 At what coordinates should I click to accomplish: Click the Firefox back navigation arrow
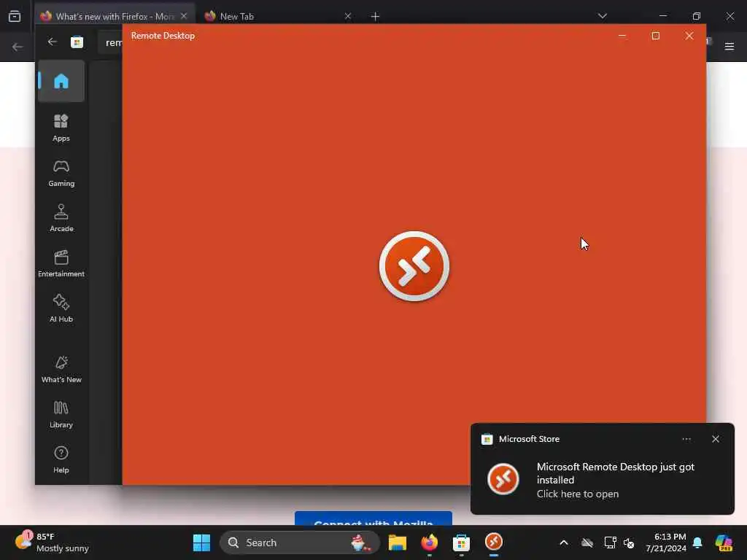(18, 47)
